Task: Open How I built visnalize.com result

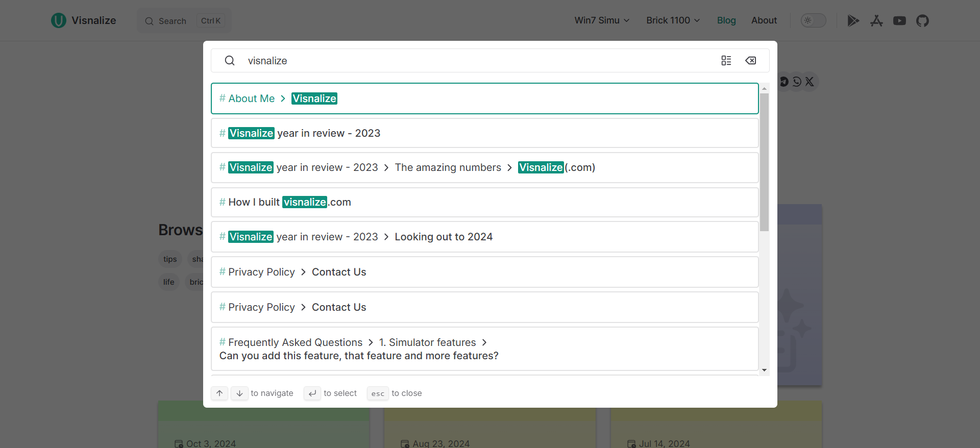Action: click(484, 202)
